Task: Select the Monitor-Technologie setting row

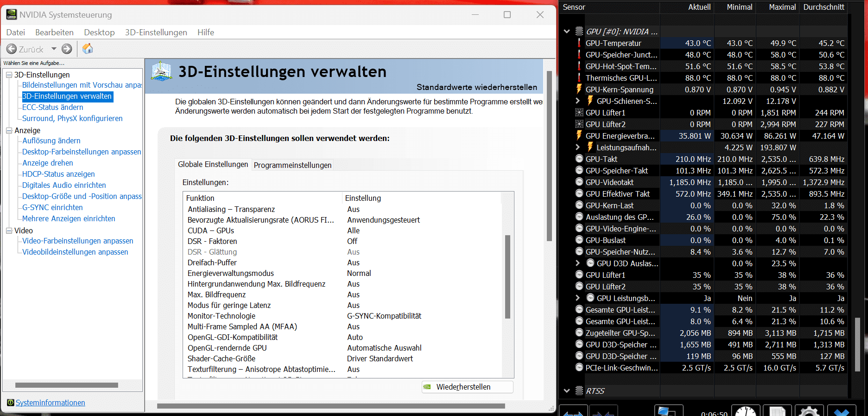Action: (x=342, y=316)
